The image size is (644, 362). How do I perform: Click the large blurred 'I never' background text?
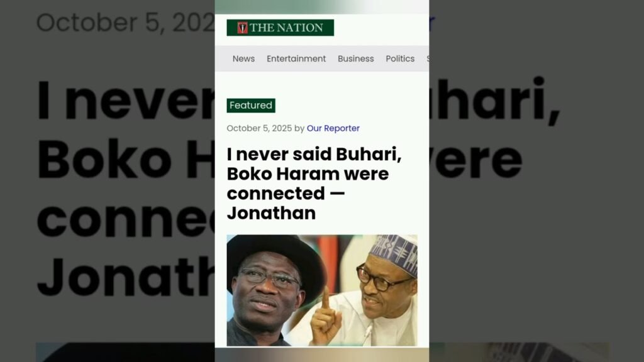(125, 100)
